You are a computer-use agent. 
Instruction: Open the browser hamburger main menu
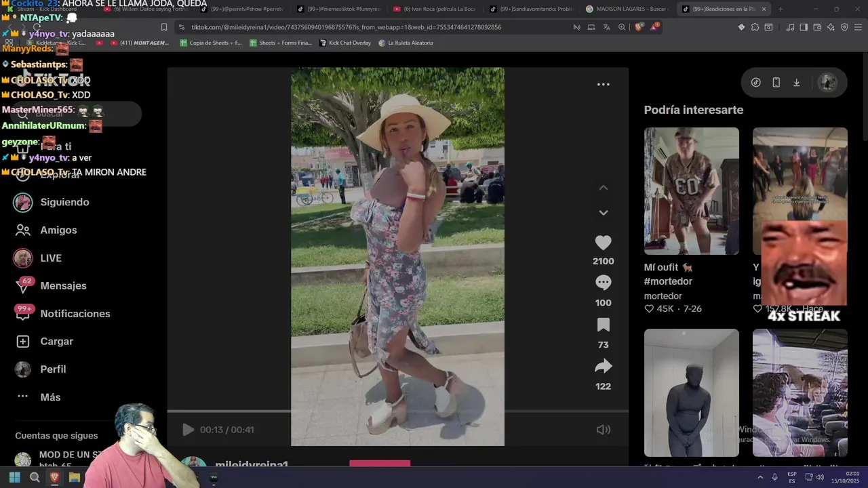coord(859,27)
